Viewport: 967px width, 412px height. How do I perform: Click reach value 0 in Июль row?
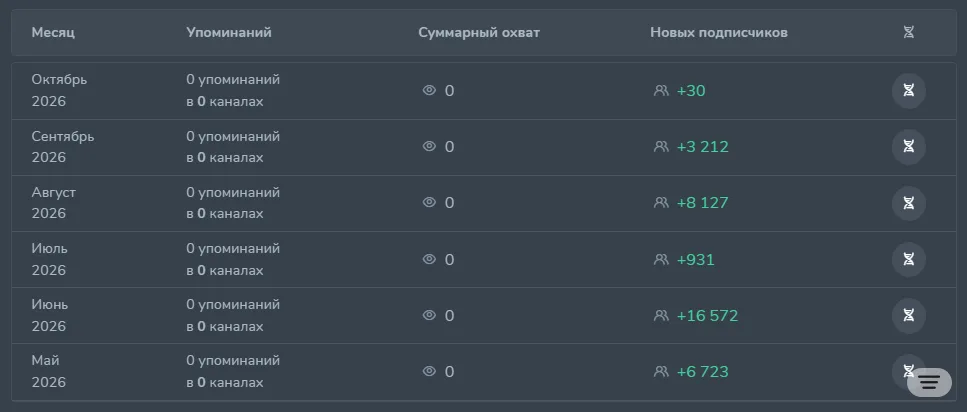point(450,259)
